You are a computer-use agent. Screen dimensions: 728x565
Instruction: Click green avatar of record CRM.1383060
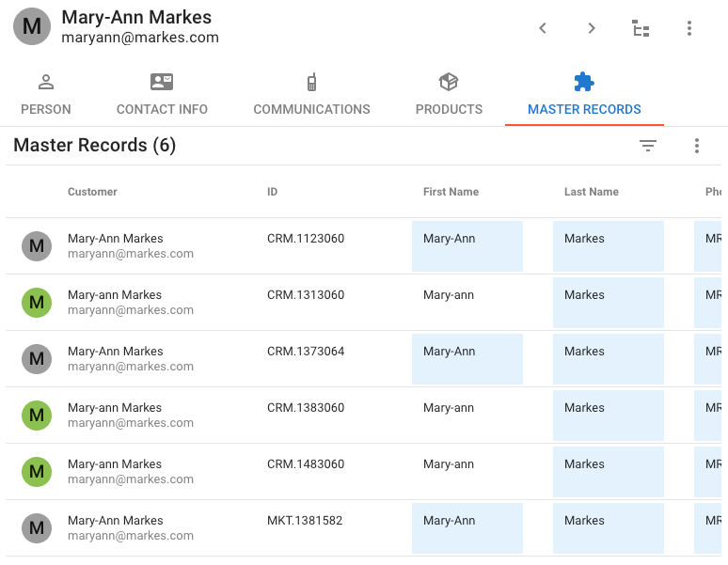pos(37,416)
